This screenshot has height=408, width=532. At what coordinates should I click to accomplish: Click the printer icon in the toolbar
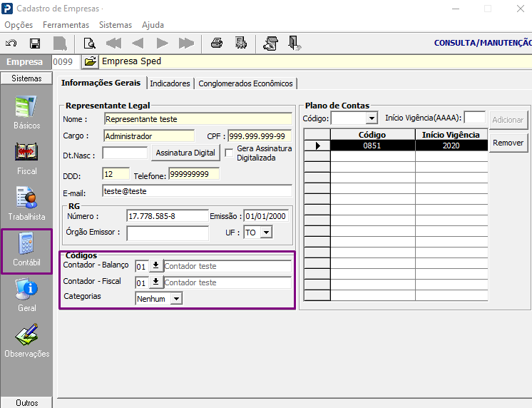point(217,44)
